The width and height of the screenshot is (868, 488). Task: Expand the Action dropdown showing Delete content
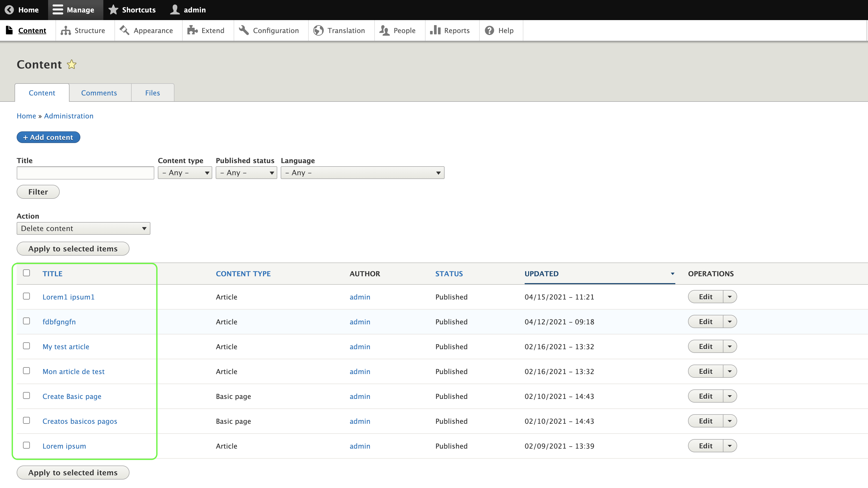(x=83, y=228)
